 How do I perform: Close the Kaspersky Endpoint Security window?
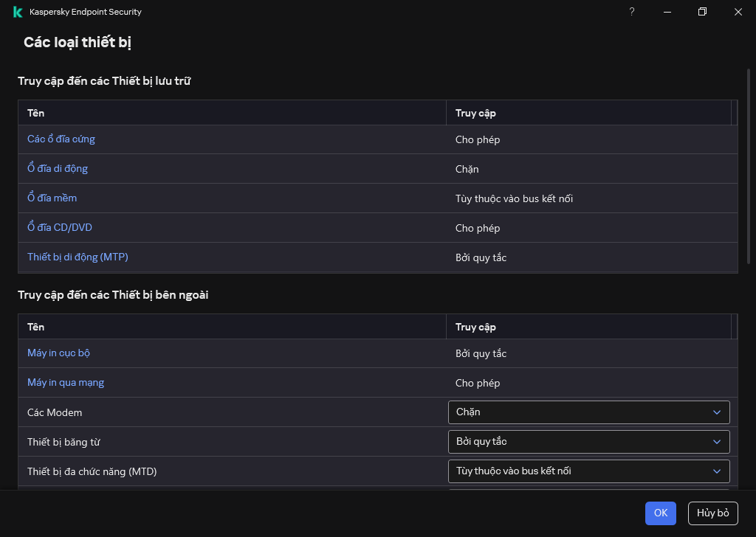[x=738, y=12]
